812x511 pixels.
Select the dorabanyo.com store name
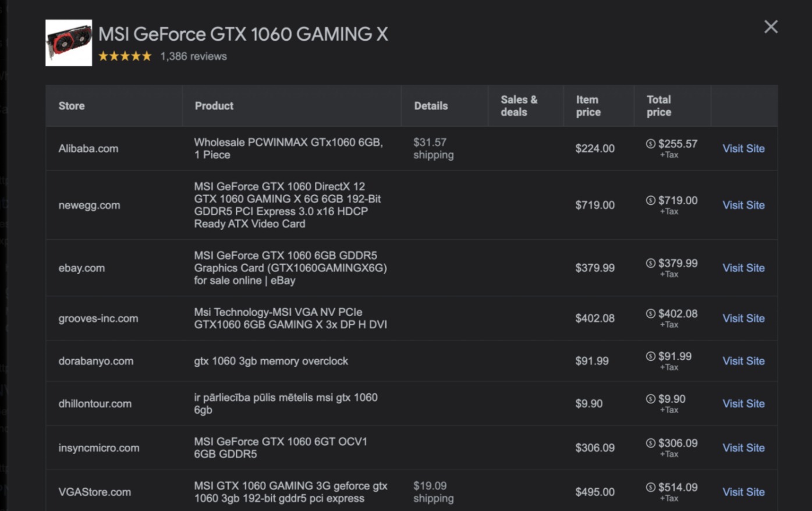(95, 361)
